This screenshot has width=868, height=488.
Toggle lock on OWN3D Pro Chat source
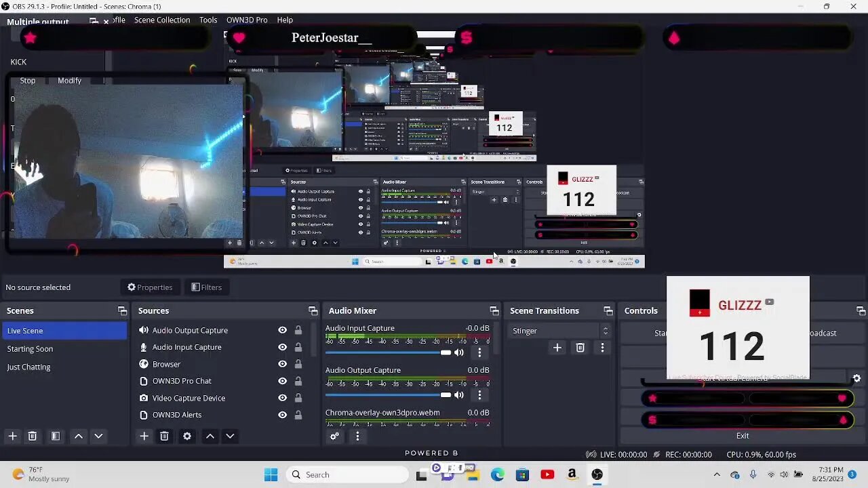tap(298, 381)
